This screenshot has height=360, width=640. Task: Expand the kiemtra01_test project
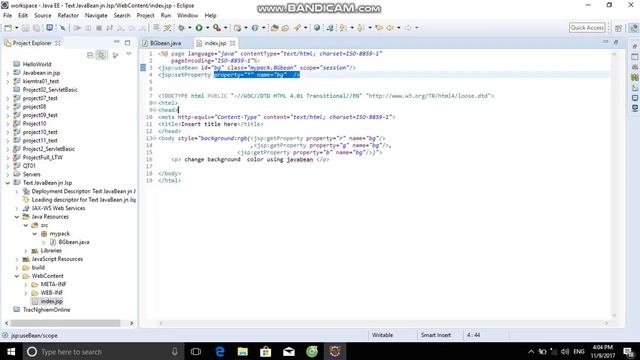point(8,81)
